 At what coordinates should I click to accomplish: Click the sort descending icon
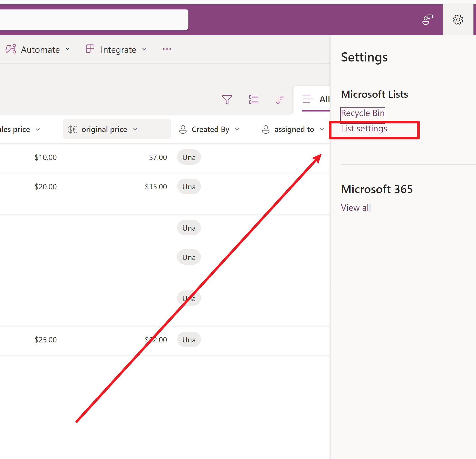point(280,100)
